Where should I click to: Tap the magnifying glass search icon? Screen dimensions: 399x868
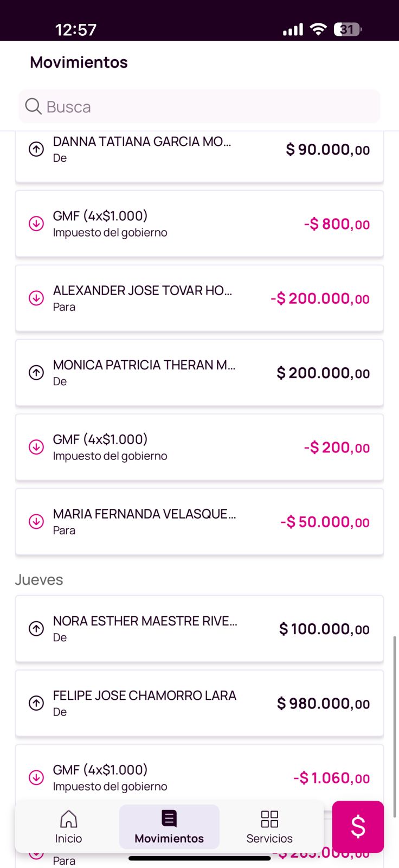pyautogui.click(x=33, y=106)
